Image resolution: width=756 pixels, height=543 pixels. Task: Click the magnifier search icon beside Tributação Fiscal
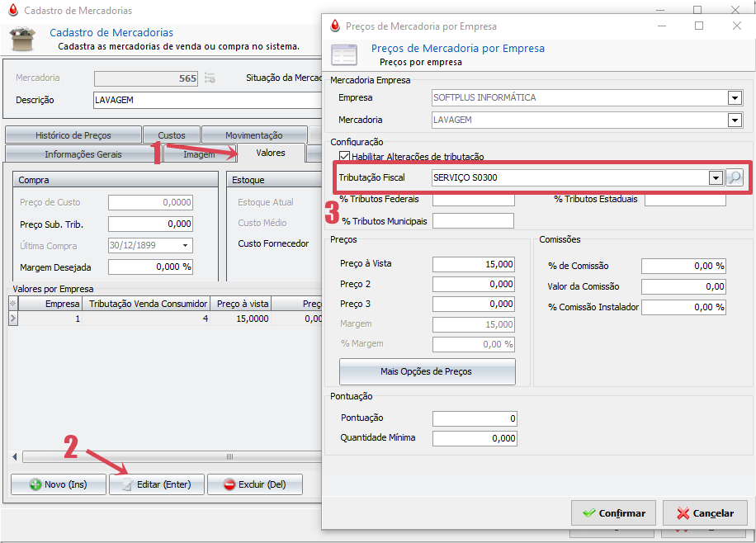[735, 178]
